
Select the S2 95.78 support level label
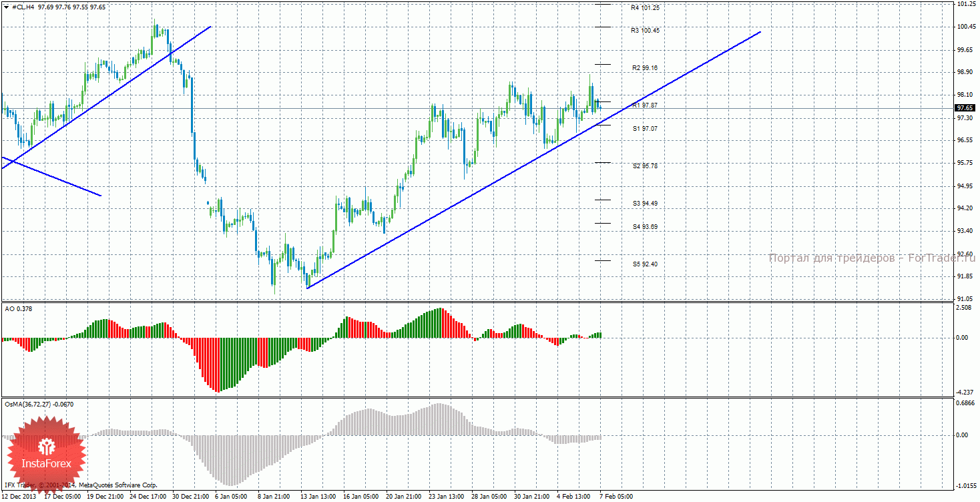click(646, 166)
